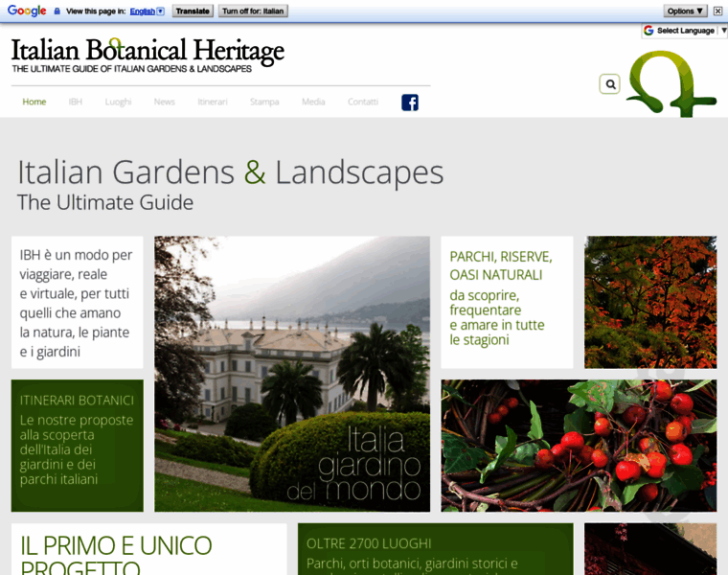
Task: Open the News menu item
Action: click(165, 102)
